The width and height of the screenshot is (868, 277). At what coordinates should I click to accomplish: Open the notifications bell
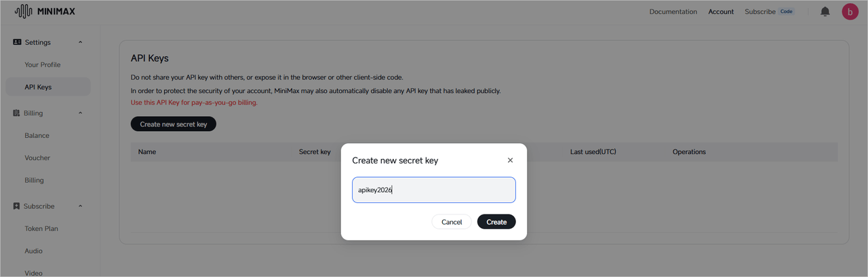(x=825, y=12)
